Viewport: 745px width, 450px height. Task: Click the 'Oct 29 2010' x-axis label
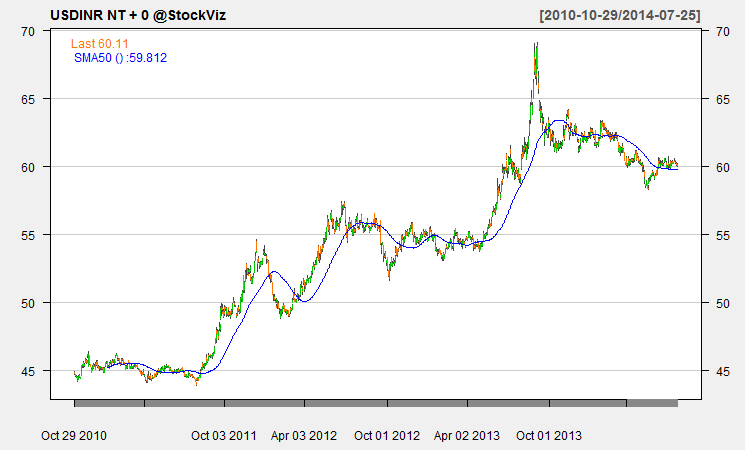(74, 435)
